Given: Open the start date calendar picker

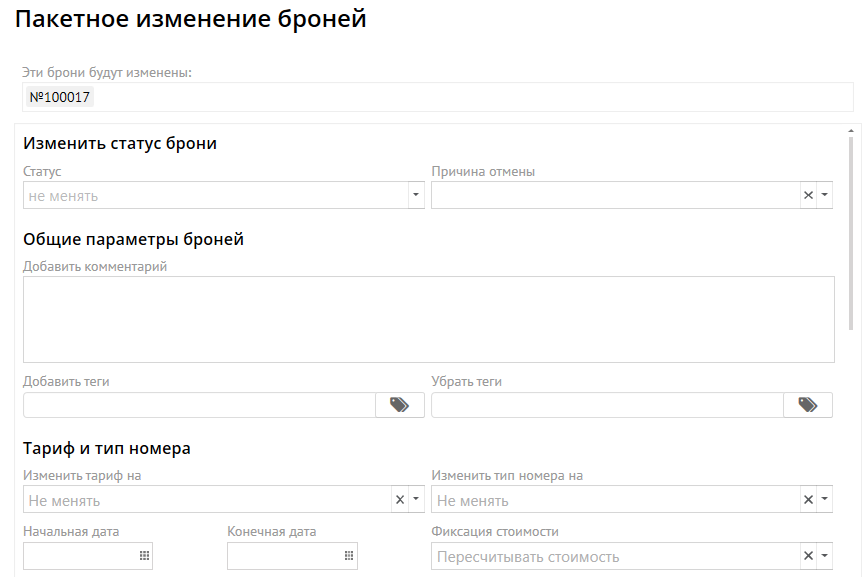Looking at the screenshot, I should [x=144, y=556].
